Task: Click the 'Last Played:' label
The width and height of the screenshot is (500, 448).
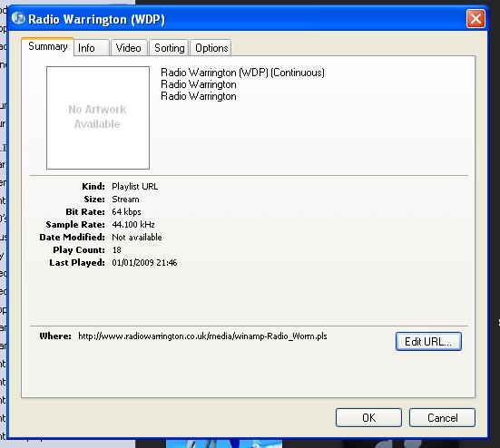Action: (77, 263)
